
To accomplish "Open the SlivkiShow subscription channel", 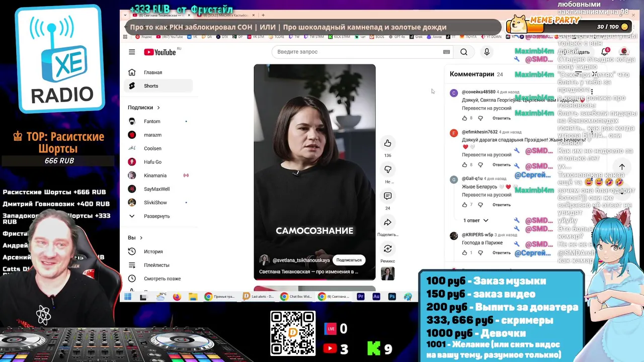I will pyautogui.click(x=158, y=203).
